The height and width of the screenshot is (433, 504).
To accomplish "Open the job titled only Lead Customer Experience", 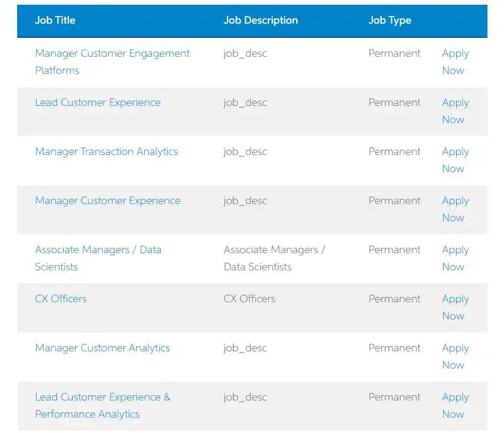I will [x=97, y=102].
